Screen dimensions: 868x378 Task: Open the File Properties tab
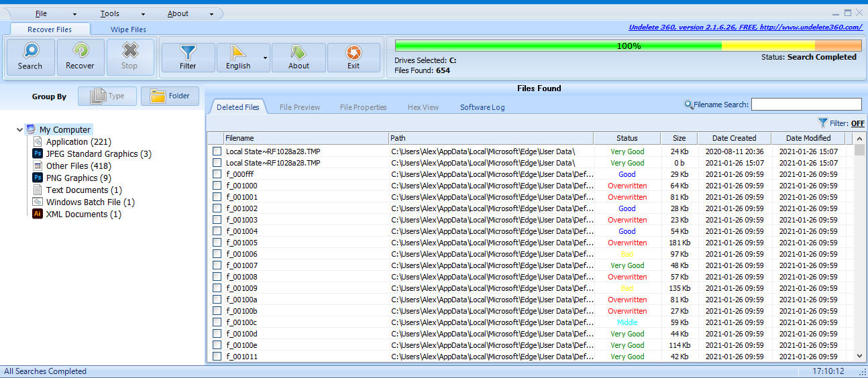pos(364,107)
